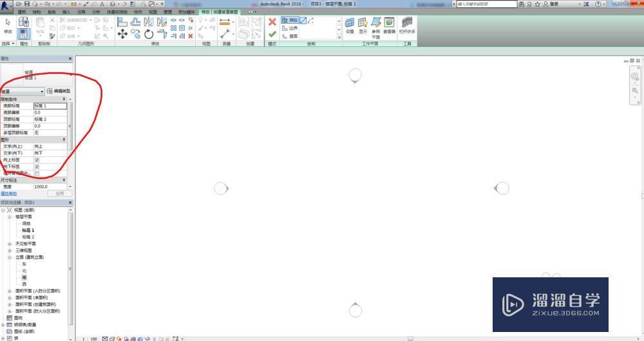Click the 属性帮助 link
644x341 pixels.
8,194
